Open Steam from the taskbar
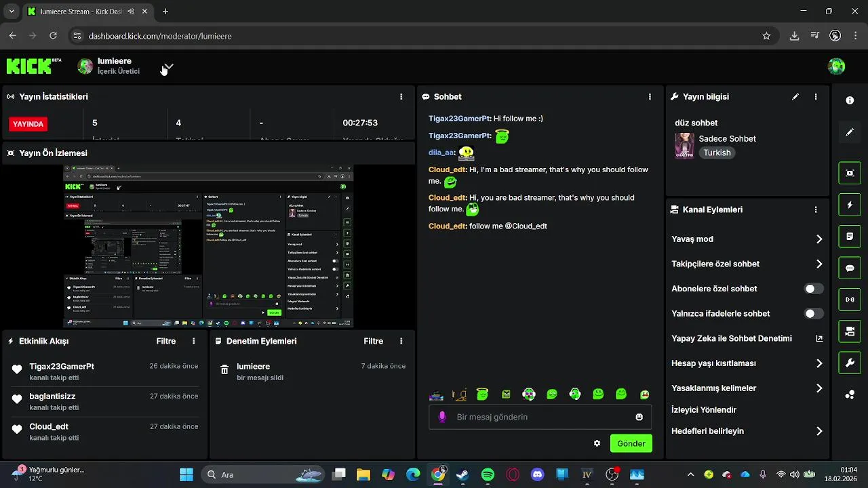The width and height of the screenshot is (868, 488). point(462,474)
